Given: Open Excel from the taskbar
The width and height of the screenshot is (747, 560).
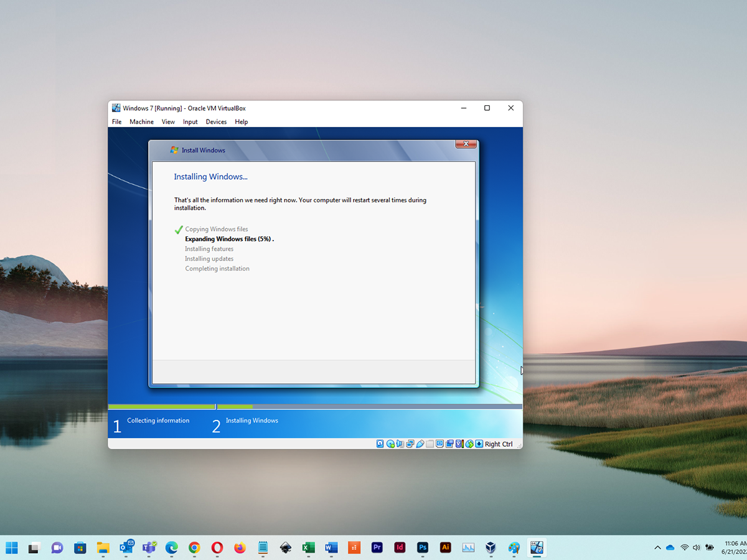Looking at the screenshot, I should point(308,548).
